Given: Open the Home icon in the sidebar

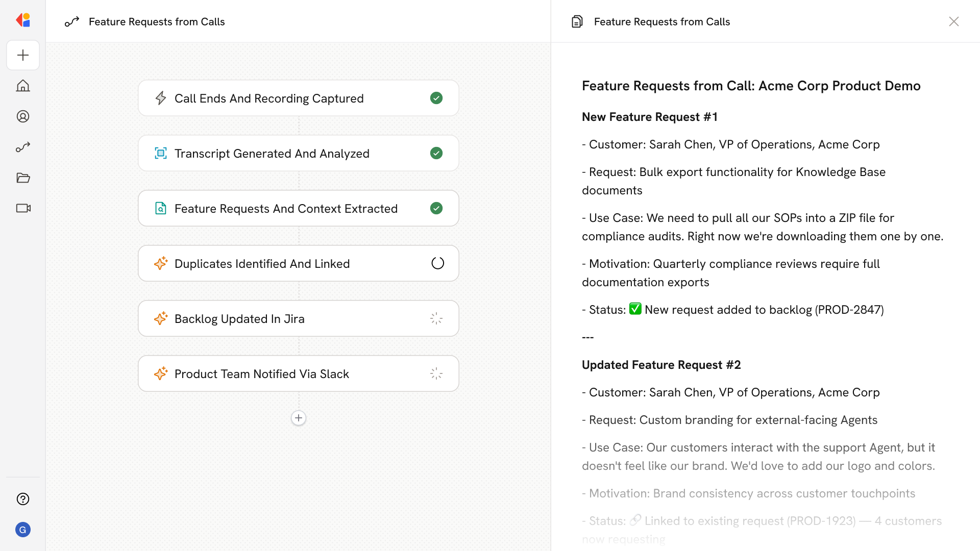Looking at the screenshot, I should [x=22, y=86].
